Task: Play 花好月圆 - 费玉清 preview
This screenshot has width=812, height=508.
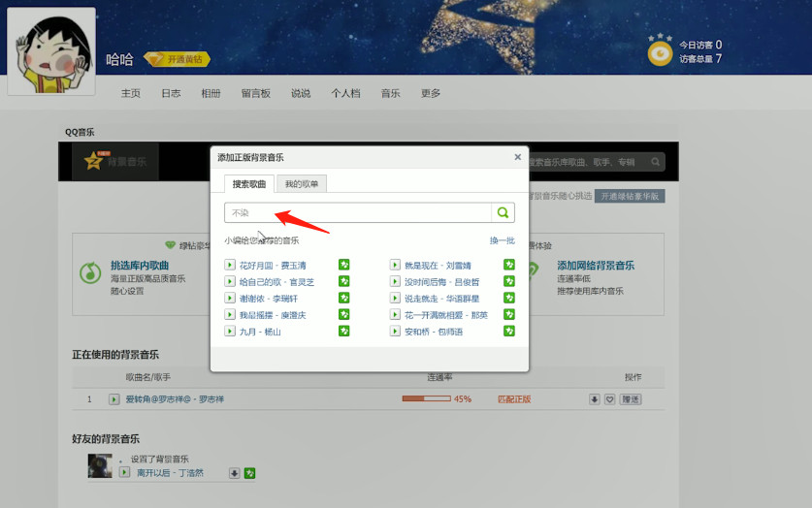Action: tap(230, 265)
